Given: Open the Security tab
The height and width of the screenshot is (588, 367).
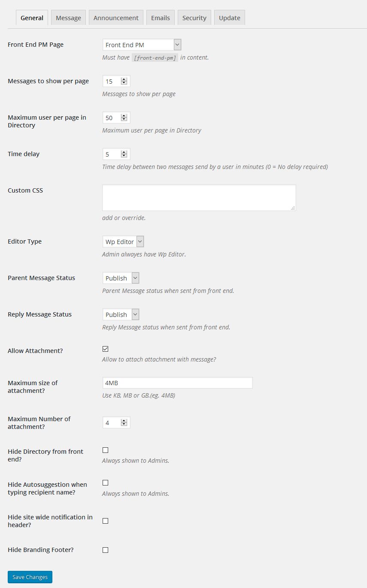Looking at the screenshot, I should (x=194, y=18).
